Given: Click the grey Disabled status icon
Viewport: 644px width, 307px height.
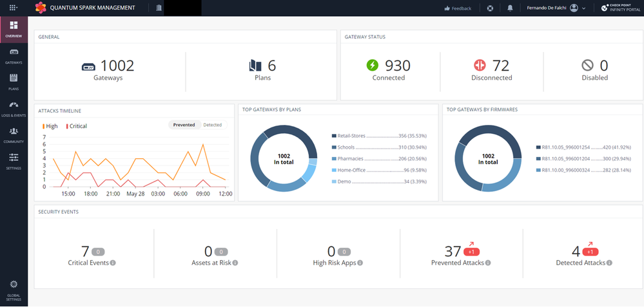Looking at the screenshot, I should (x=588, y=65).
